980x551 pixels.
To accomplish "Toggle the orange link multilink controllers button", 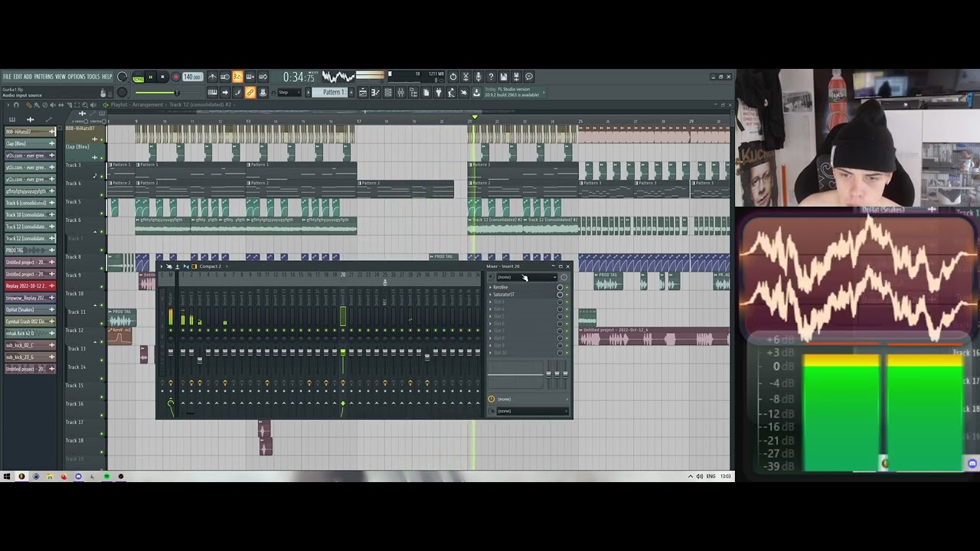I will 250,93.
